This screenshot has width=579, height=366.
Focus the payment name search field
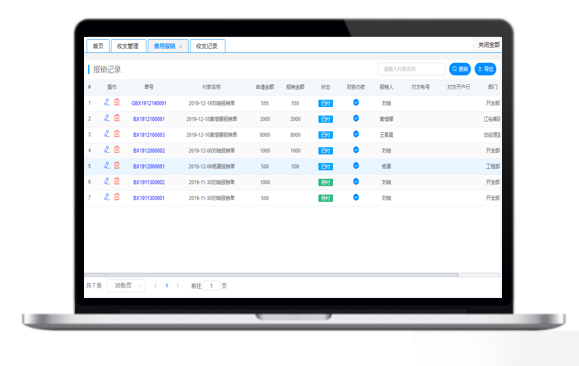411,69
